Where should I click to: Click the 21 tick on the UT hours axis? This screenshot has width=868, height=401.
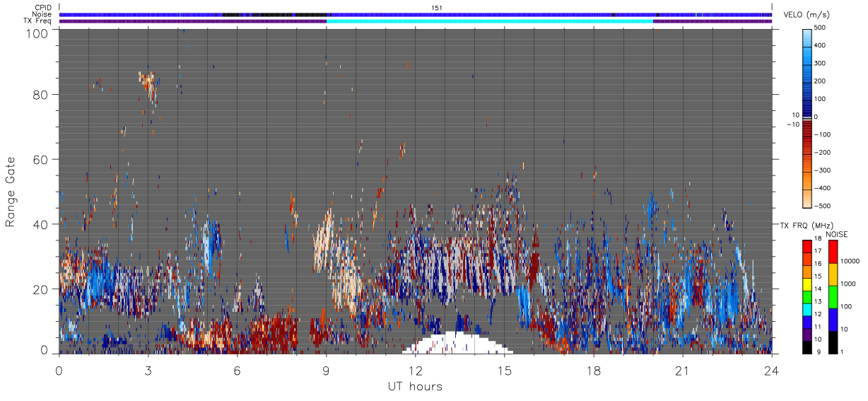click(682, 370)
